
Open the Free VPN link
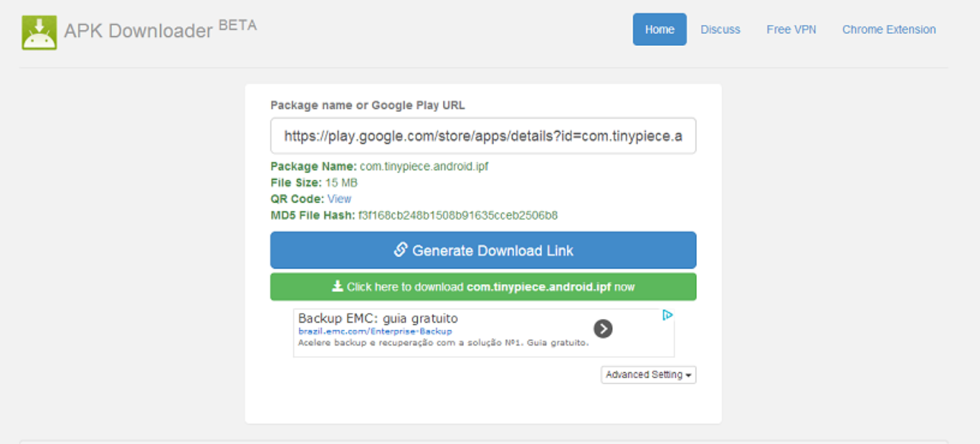click(x=791, y=30)
